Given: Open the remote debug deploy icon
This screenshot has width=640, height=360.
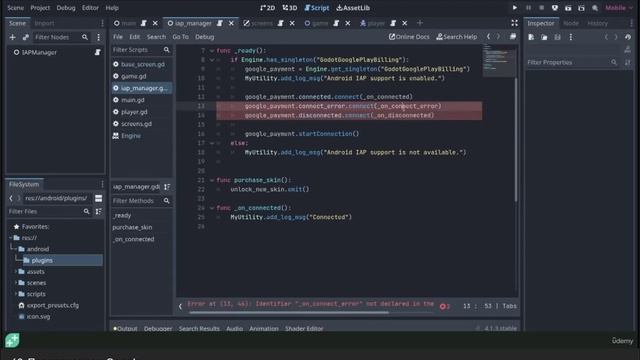Looking at the screenshot, I should point(555,8).
